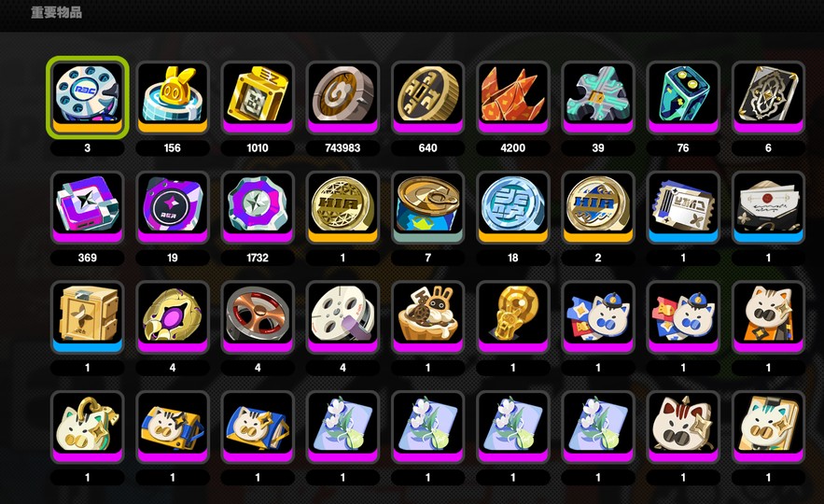
Task: Choose the cat with sunglasses orange badge
Action: [x=768, y=317]
